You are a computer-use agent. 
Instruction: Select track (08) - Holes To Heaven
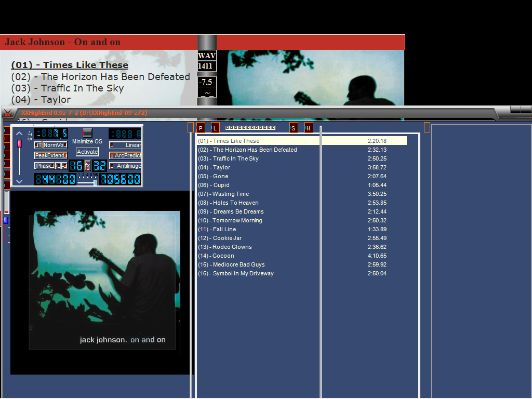[x=302, y=203]
